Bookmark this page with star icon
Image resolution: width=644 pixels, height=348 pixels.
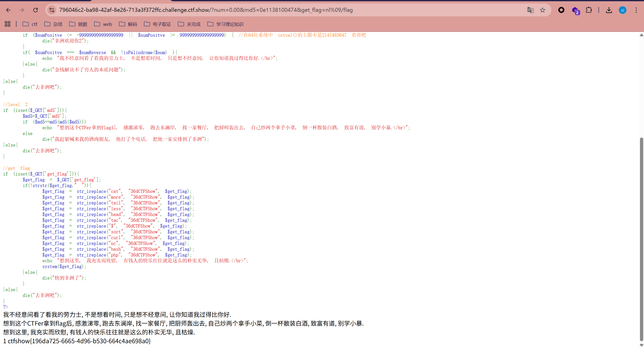tap(543, 10)
